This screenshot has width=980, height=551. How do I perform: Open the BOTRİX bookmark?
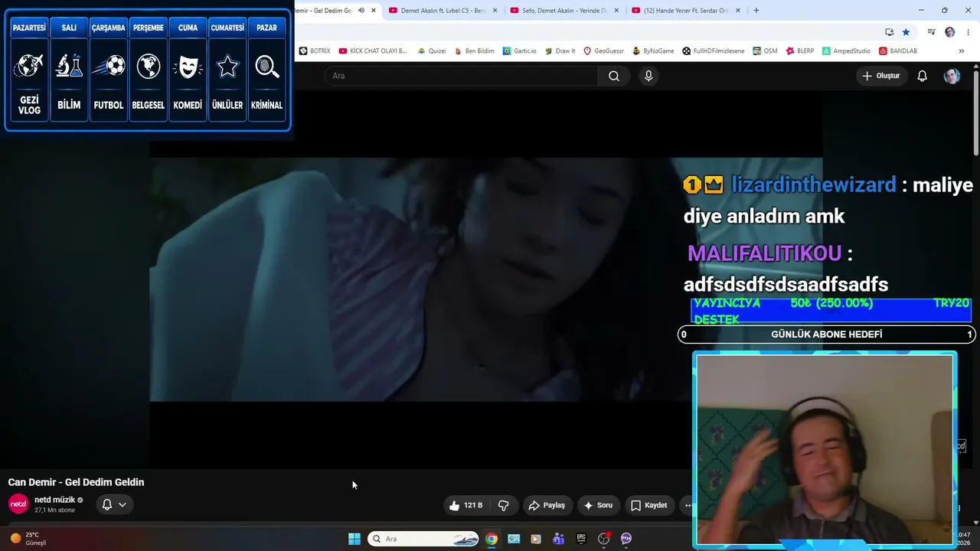tap(315, 51)
